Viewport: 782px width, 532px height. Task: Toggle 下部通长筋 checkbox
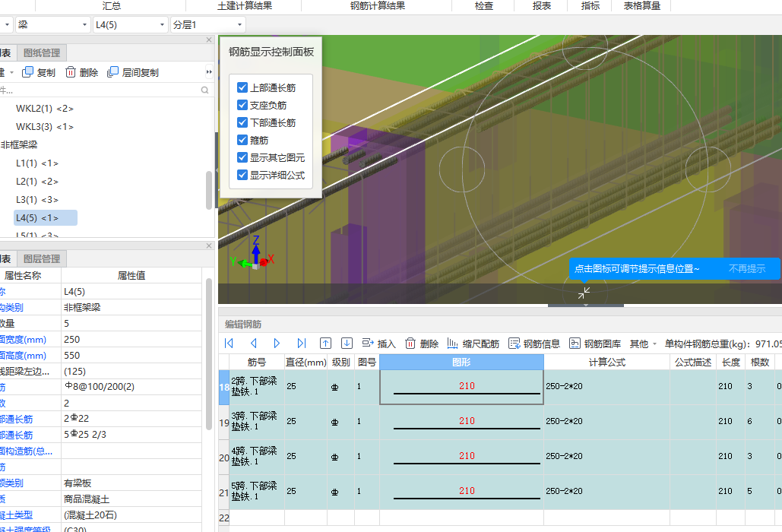pyautogui.click(x=242, y=122)
